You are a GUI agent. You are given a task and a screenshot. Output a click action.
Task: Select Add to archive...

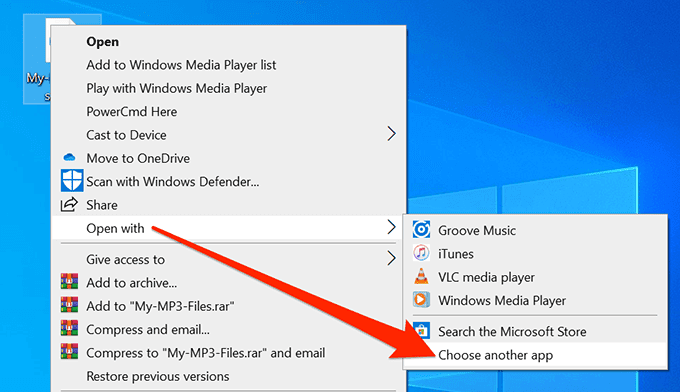(x=131, y=283)
